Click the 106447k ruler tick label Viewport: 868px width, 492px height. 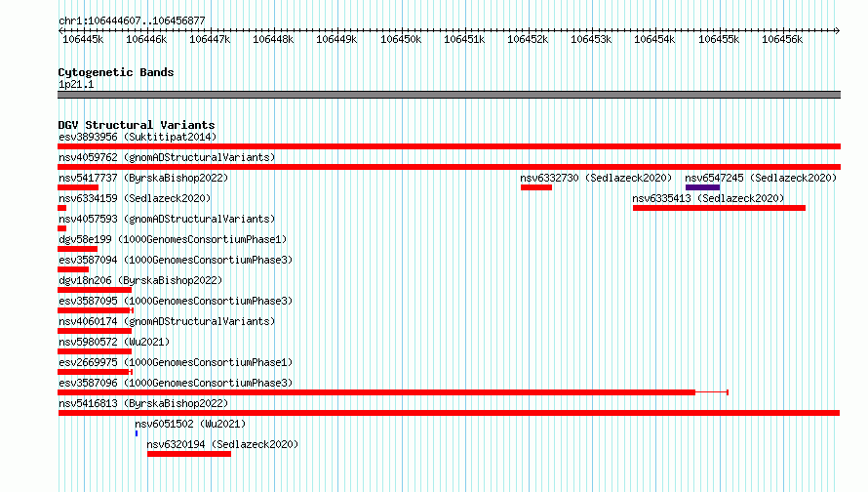210,40
